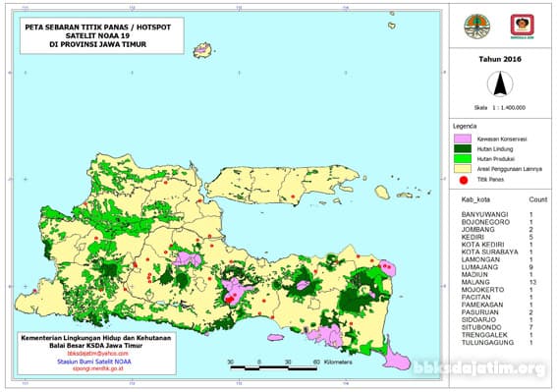The image size is (557, 392).
Task: Click the light green Hutan Produksi swatch
Action: (463, 158)
